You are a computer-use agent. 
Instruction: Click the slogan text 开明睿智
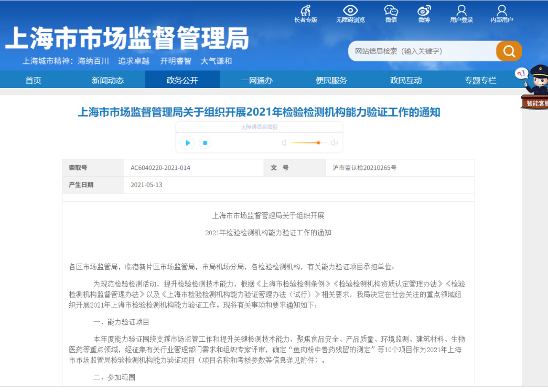tap(176, 61)
